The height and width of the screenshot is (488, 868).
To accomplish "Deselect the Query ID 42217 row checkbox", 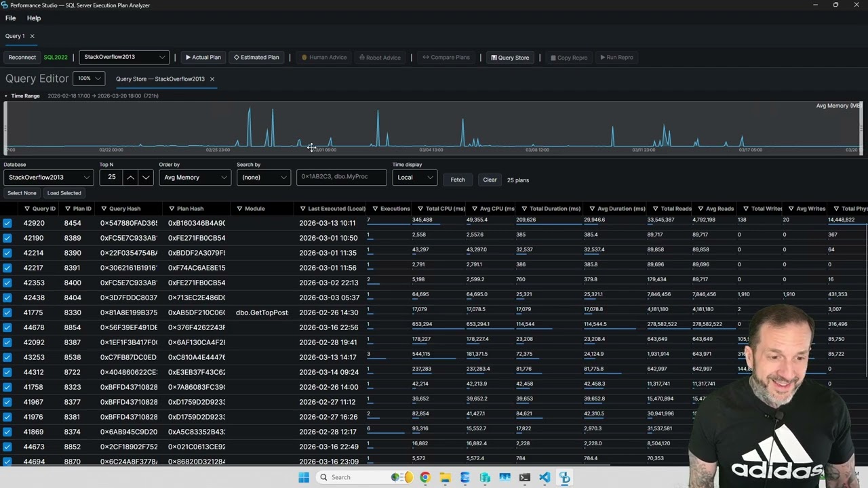I will (x=7, y=268).
